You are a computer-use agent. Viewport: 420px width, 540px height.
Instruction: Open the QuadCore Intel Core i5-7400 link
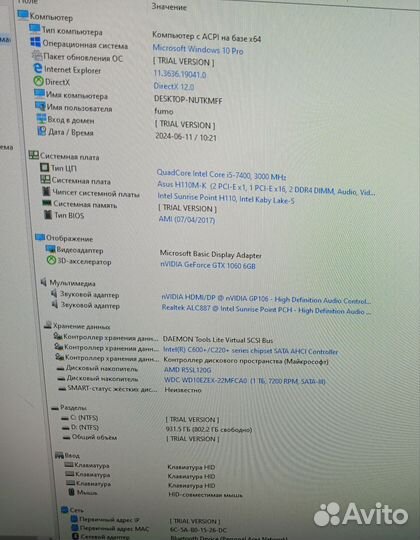(x=221, y=175)
